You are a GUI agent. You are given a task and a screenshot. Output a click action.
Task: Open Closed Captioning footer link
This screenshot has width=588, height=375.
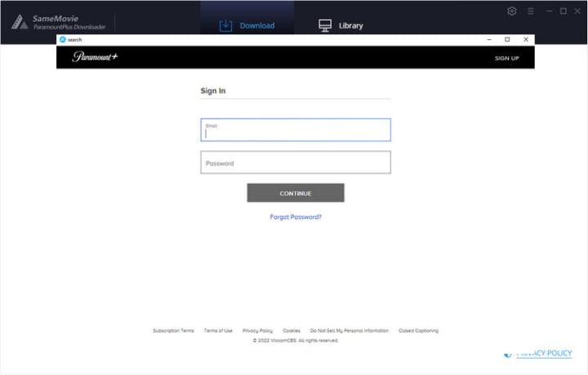click(x=418, y=331)
